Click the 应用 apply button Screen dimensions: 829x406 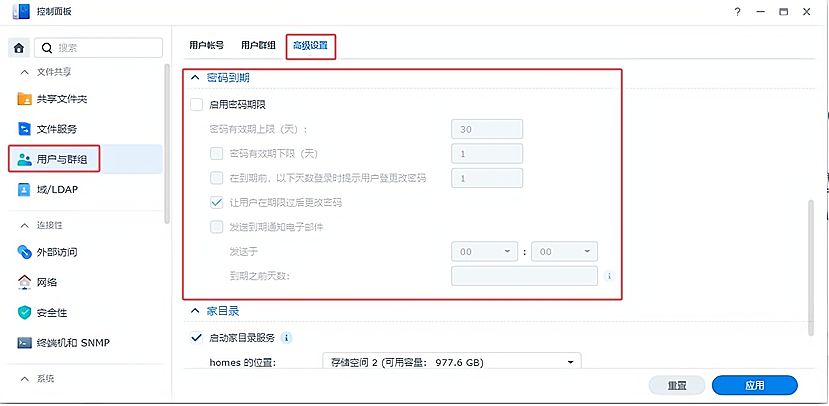(x=754, y=385)
